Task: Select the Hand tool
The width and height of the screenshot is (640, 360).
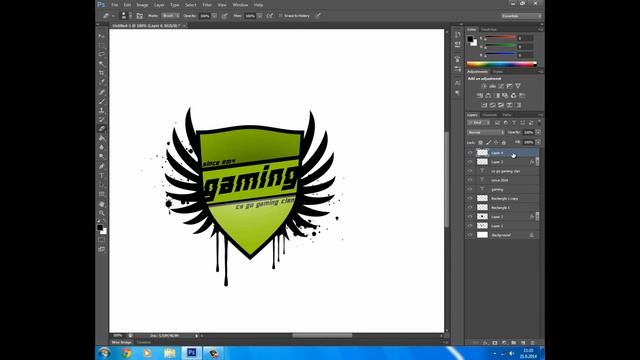Action: 101,204
